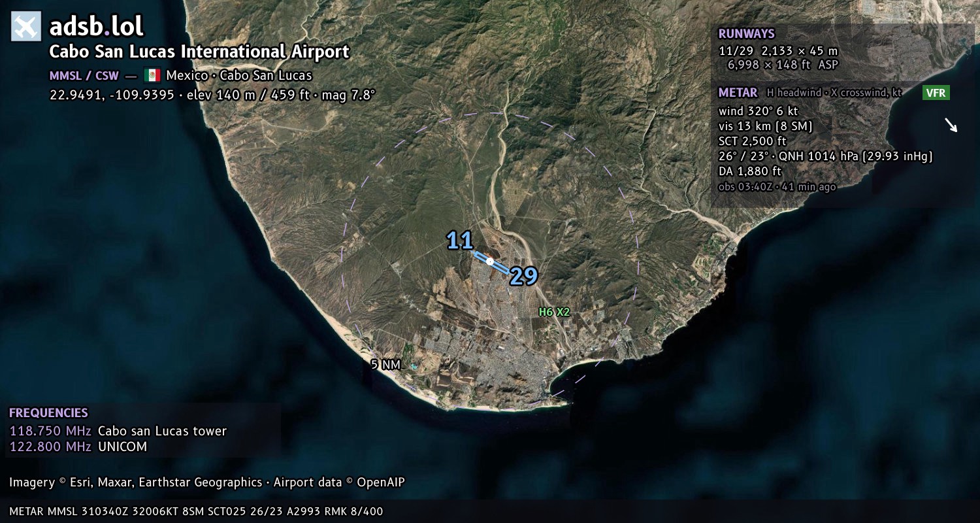
Task: Click the Imagery © Esri attribution text
Action: coord(206,482)
